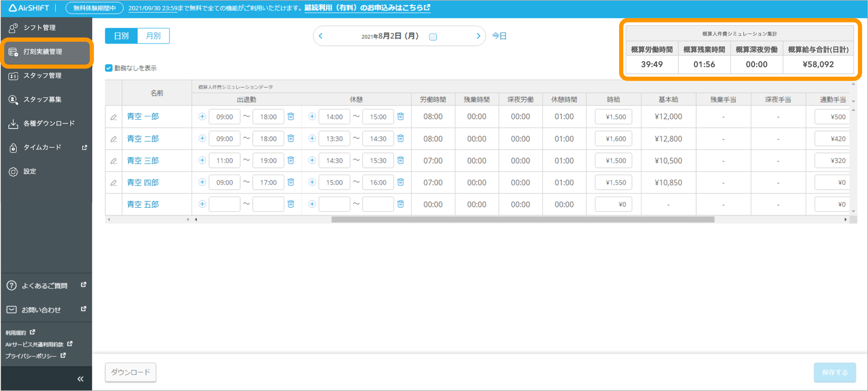
Task: Add break plus icon for 青空 五郎
Action: [x=312, y=204]
